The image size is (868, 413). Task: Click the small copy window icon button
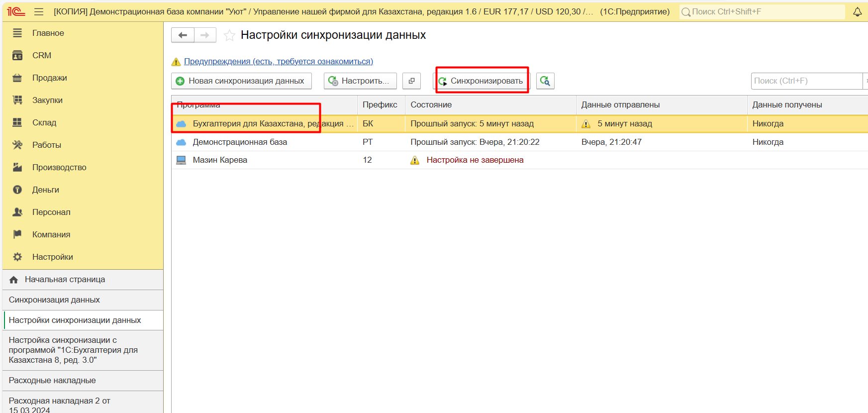tap(411, 81)
